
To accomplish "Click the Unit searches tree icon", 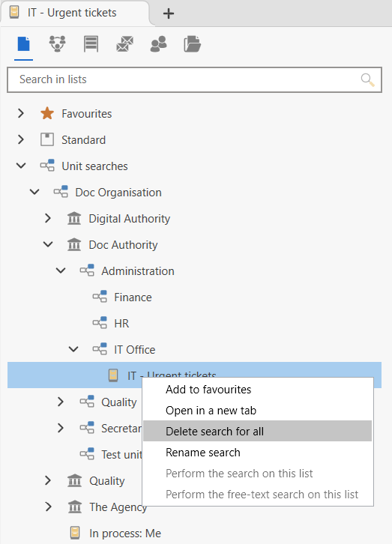I will click(x=47, y=166).
